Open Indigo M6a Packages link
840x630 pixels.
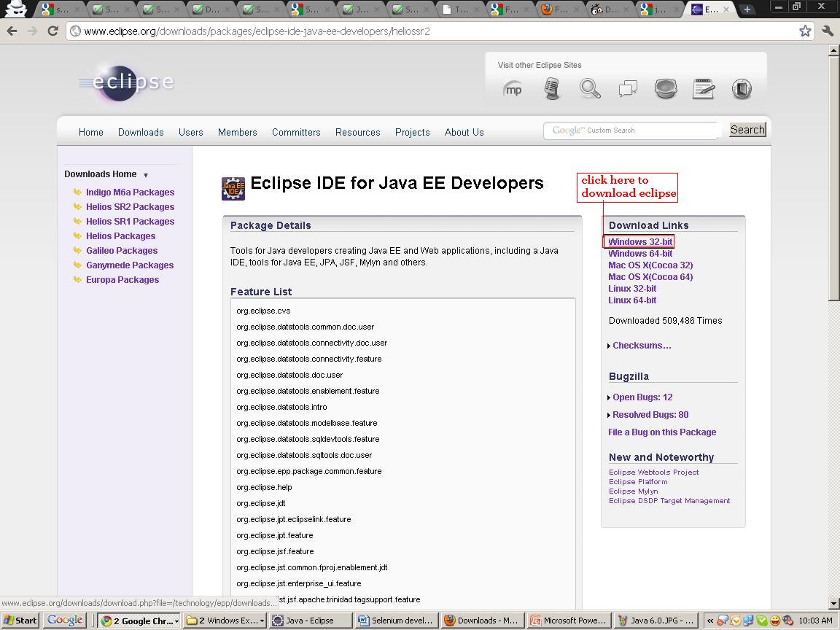pos(131,192)
